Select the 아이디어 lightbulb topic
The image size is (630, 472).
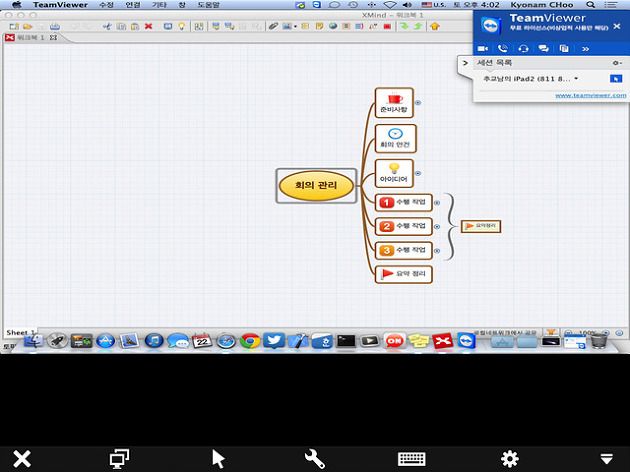coord(394,174)
